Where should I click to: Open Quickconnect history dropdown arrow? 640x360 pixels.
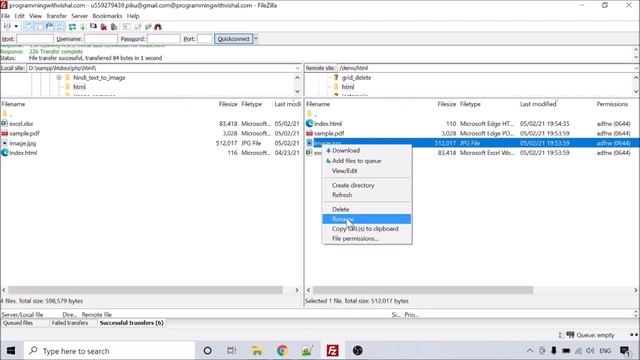coord(256,39)
